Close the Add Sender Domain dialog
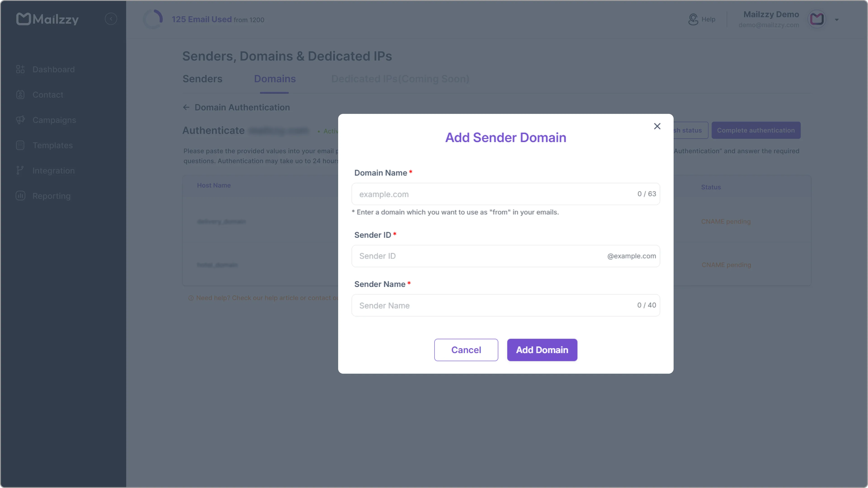The image size is (868, 488). pos(657,126)
